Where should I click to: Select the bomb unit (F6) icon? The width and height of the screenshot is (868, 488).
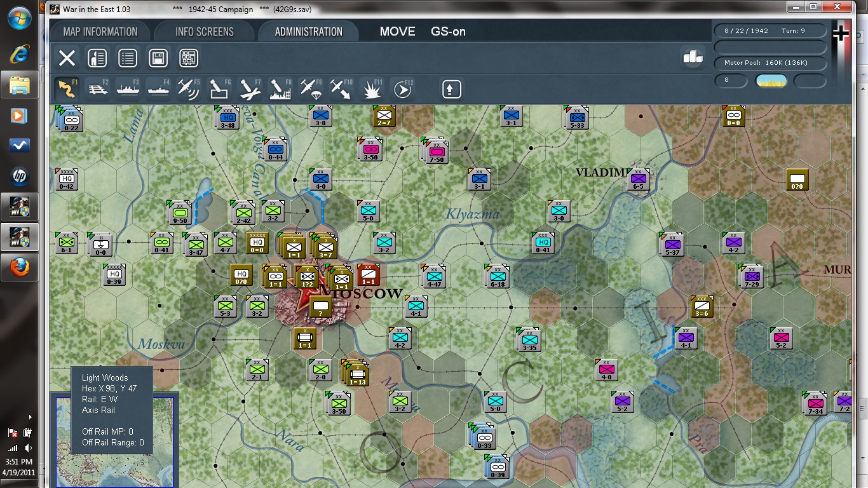pyautogui.click(x=219, y=88)
